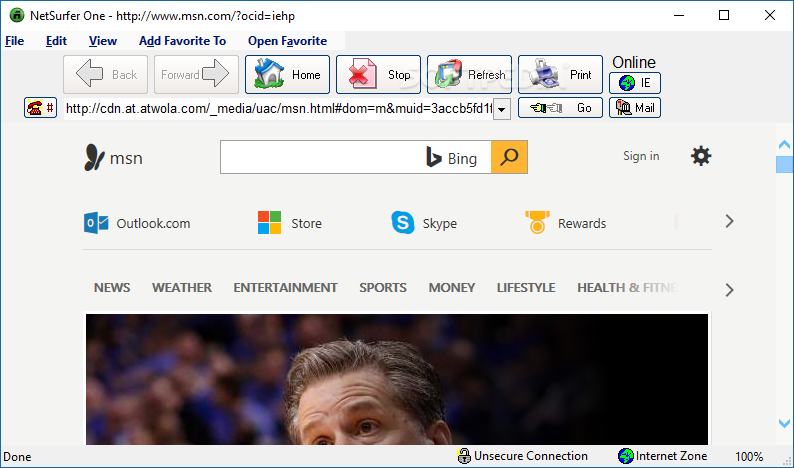This screenshot has width=794, height=468.
Task: Open the page in IE
Action: (635, 83)
